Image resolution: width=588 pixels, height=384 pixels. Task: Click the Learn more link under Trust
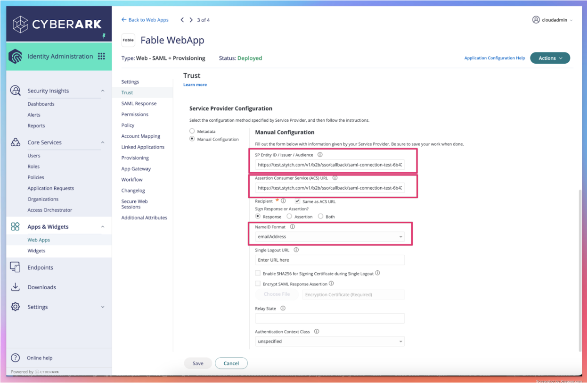[195, 84]
